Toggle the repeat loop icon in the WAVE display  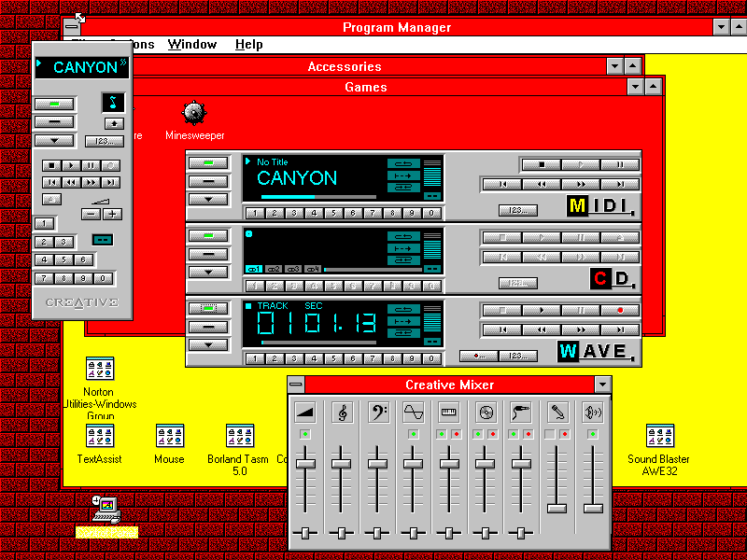403,310
